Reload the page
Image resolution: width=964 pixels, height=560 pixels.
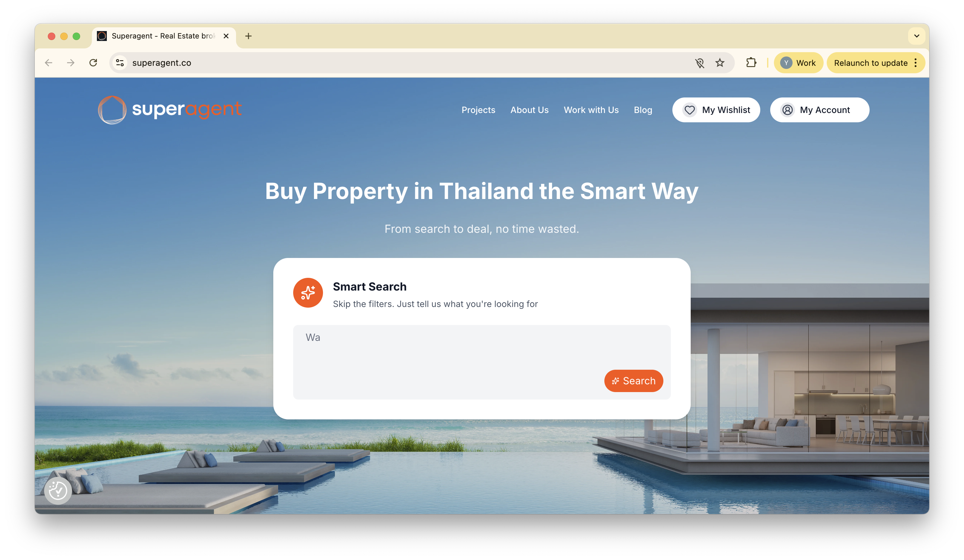click(93, 63)
